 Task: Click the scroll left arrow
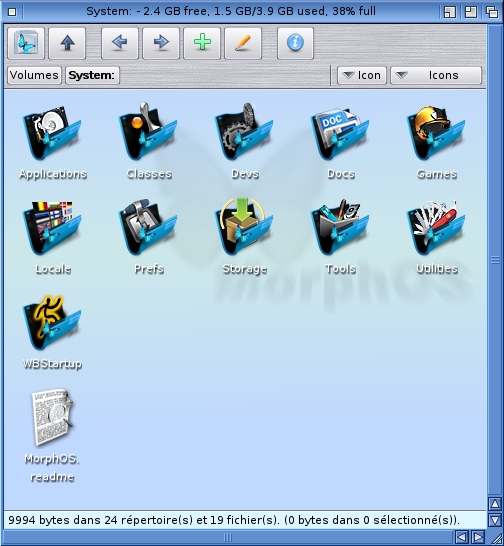[462, 537]
